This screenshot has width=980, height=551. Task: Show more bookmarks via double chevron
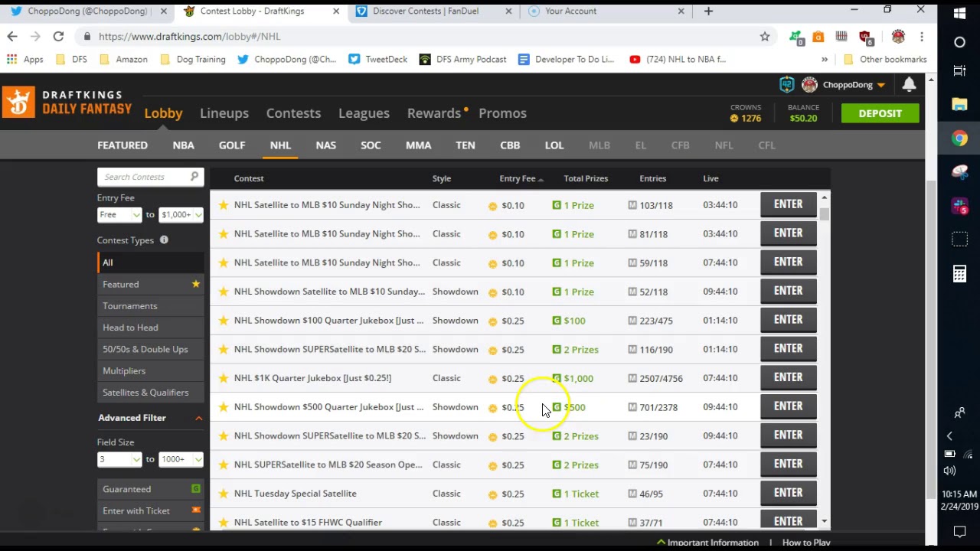pyautogui.click(x=825, y=60)
